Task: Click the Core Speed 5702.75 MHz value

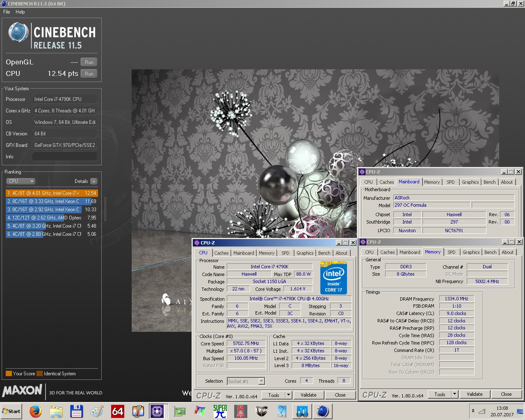Action: [x=246, y=344]
